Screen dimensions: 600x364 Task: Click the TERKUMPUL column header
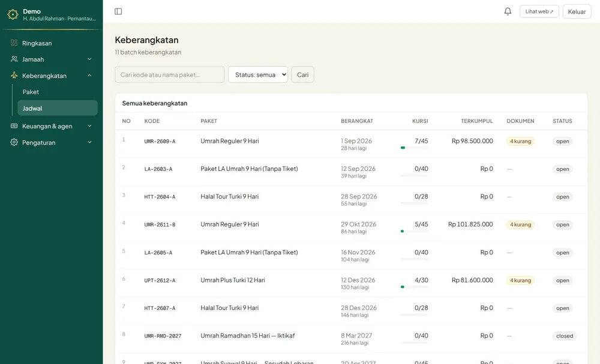(477, 121)
